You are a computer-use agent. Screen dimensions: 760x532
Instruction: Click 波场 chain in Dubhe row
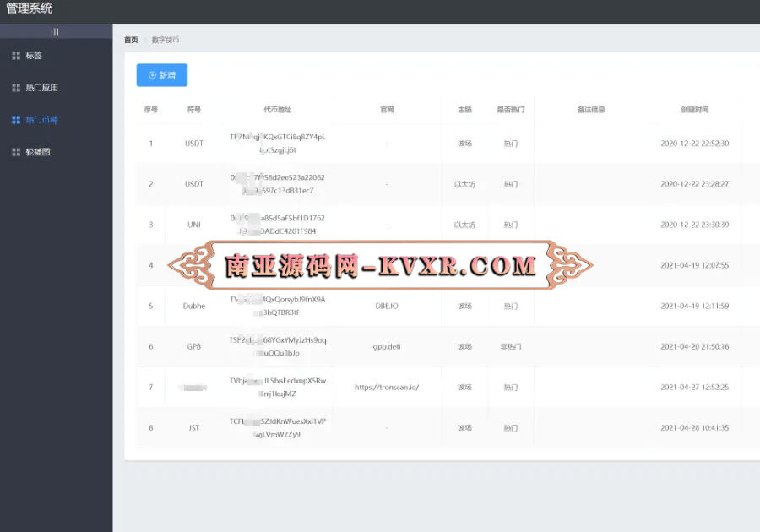(464, 307)
